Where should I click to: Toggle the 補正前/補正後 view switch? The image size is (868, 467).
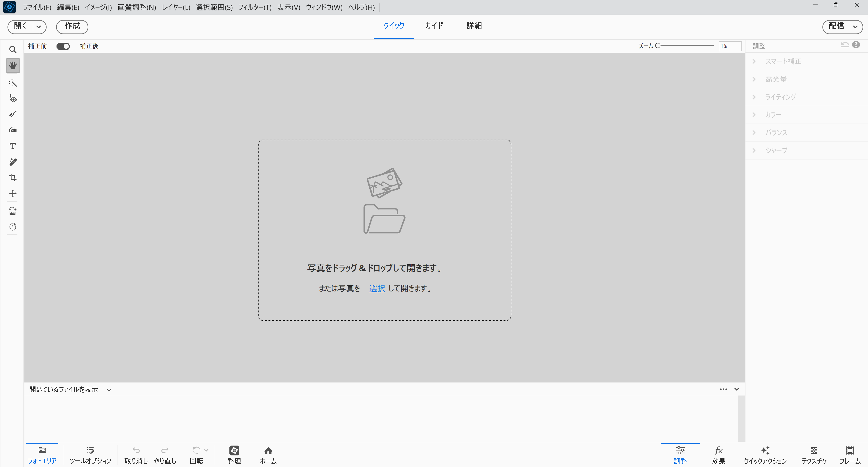[x=63, y=46]
